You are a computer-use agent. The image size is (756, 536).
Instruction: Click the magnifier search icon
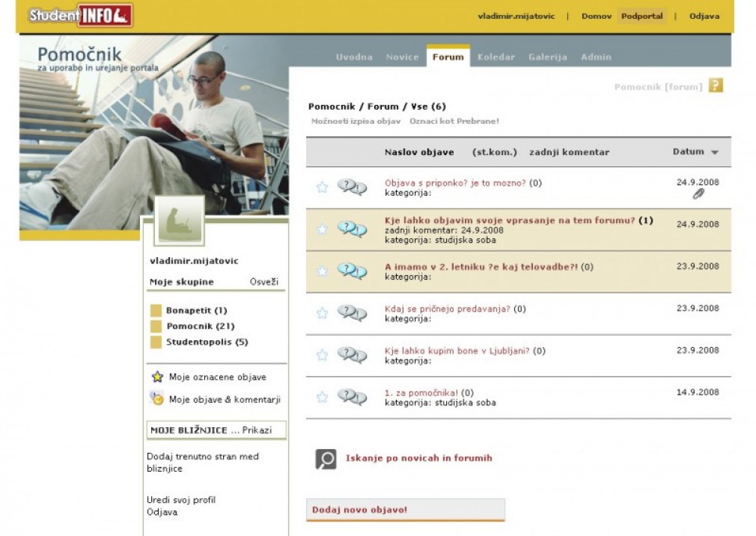coord(325,459)
